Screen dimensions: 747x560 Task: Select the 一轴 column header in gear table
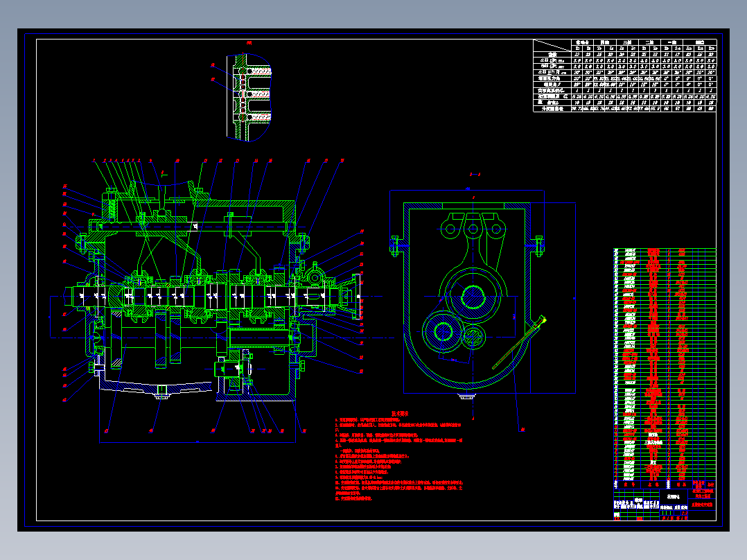672,42
